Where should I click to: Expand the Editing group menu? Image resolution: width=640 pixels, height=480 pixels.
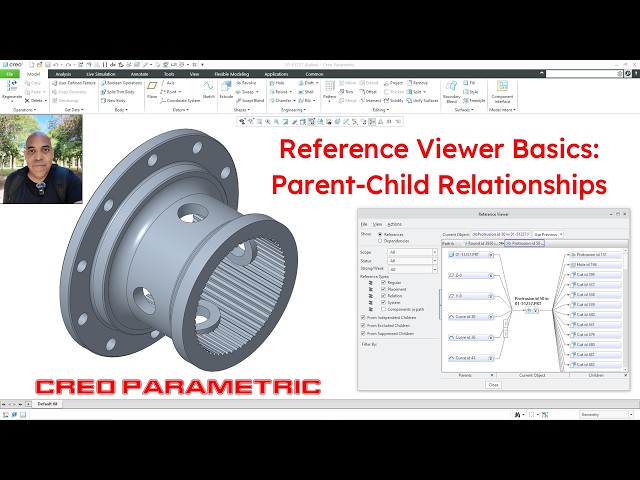[380, 110]
